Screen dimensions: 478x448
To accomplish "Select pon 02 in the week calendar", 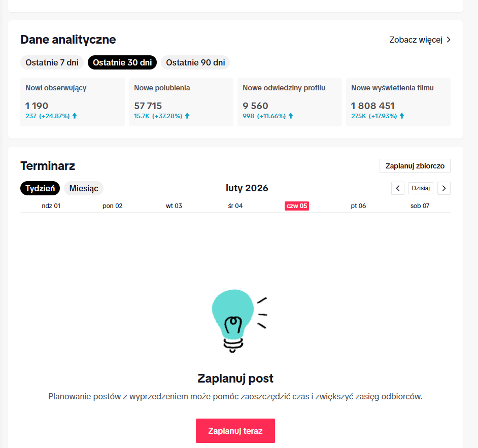I will pyautogui.click(x=113, y=206).
